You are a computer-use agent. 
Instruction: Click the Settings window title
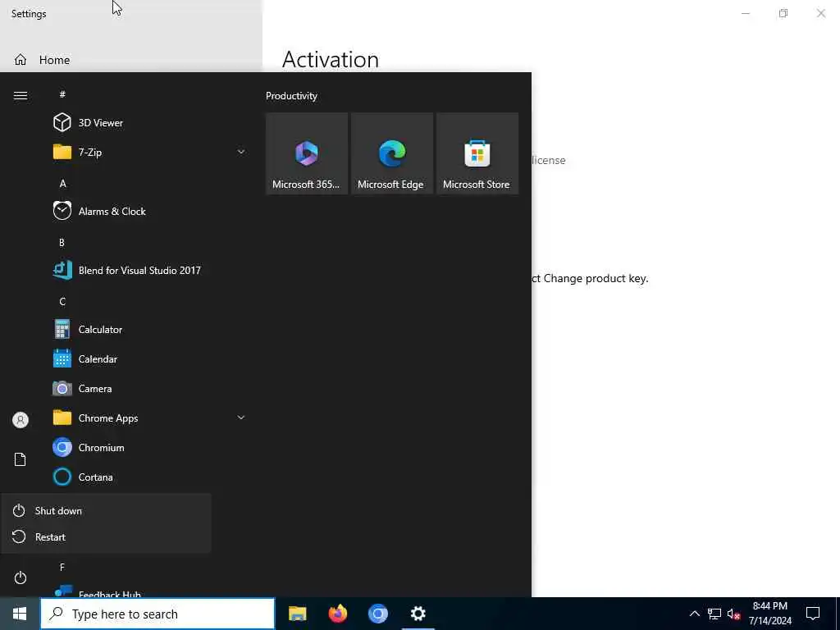pyautogui.click(x=29, y=14)
